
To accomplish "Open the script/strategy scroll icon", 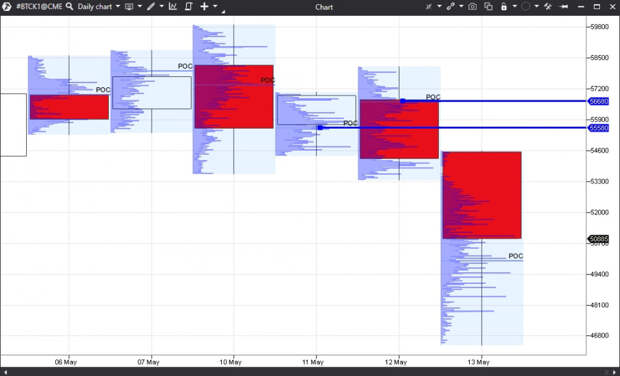I will tap(189, 6).
